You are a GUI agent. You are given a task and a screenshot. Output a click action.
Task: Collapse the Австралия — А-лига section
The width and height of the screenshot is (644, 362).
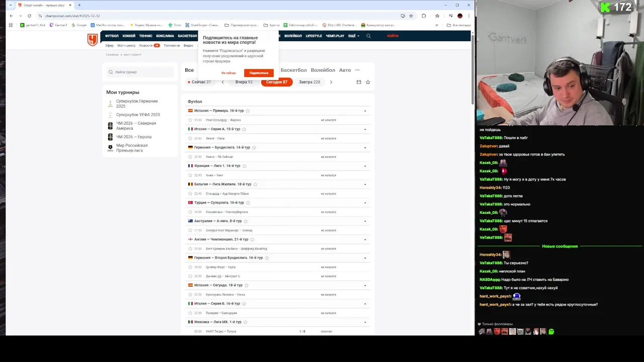[x=365, y=221]
